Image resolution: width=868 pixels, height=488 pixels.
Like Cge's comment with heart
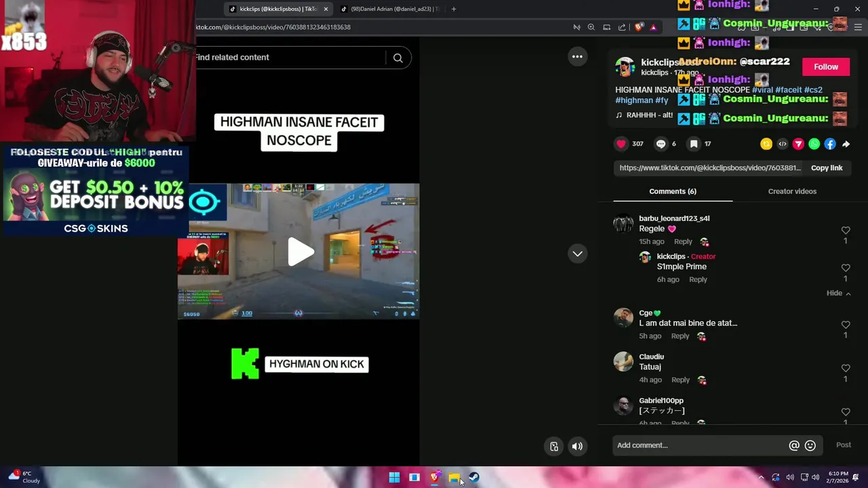click(x=846, y=325)
